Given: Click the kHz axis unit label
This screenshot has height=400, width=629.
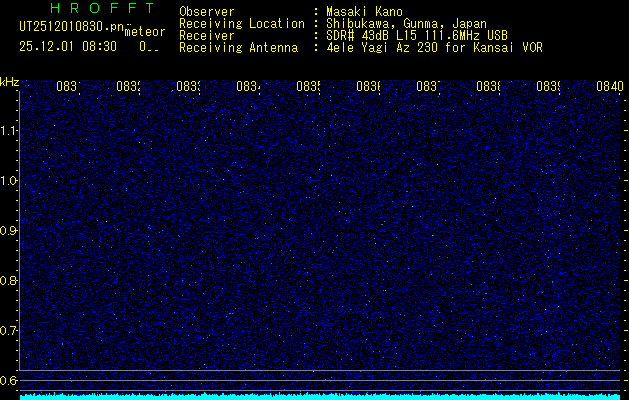Looking at the screenshot, I should [x=9, y=80].
